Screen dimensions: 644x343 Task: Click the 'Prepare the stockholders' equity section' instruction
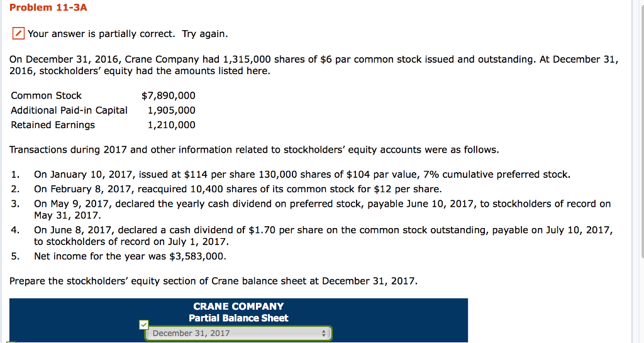coord(213,281)
